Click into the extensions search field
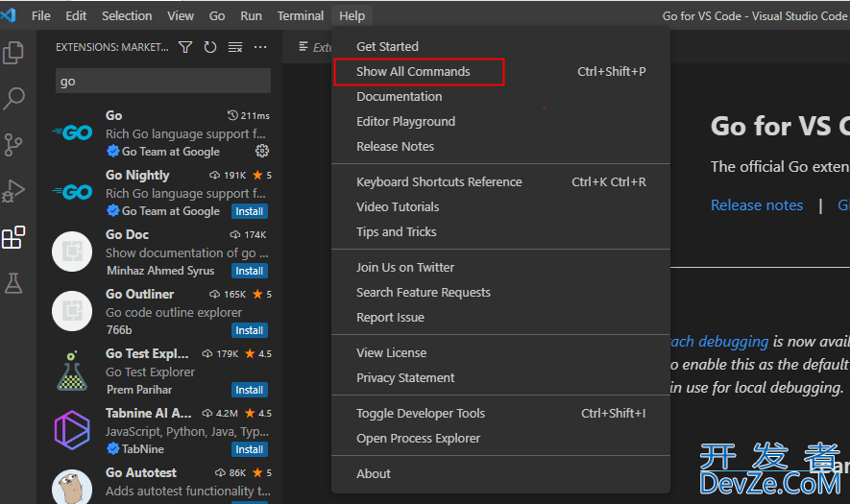850x504 pixels. click(x=163, y=81)
